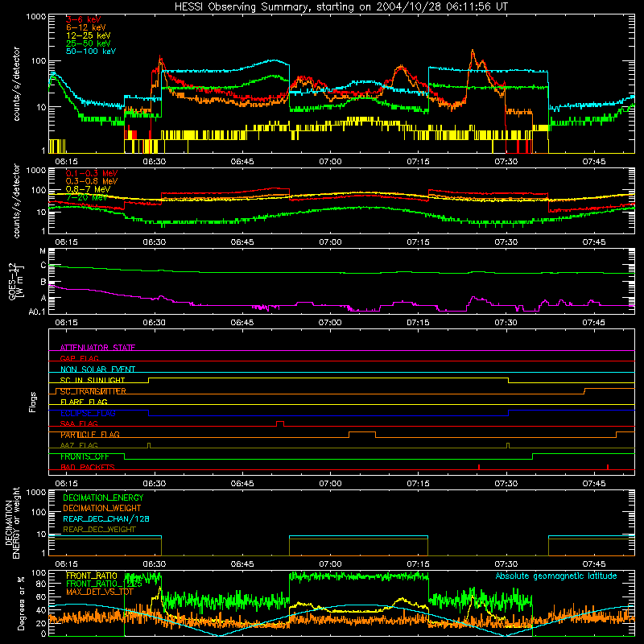Click the 7-20 MeV legend label

(87, 197)
